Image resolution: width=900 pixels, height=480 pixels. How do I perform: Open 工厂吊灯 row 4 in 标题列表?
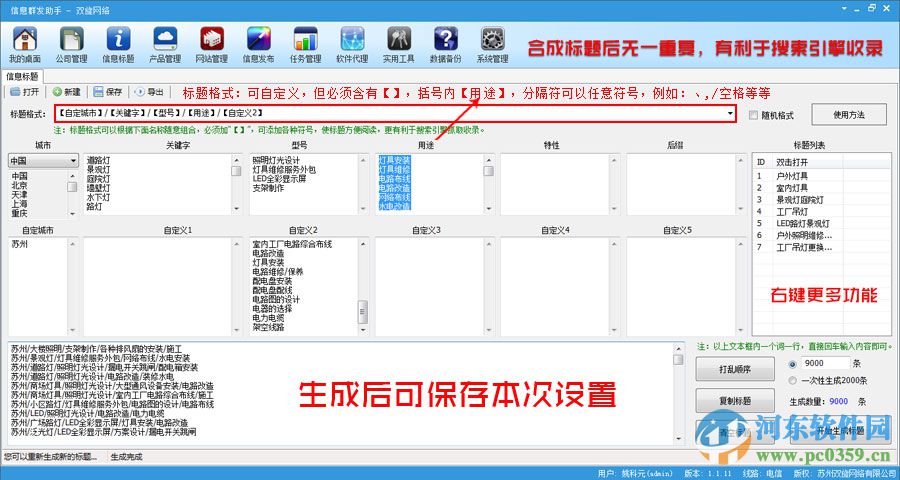[x=792, y=212]
